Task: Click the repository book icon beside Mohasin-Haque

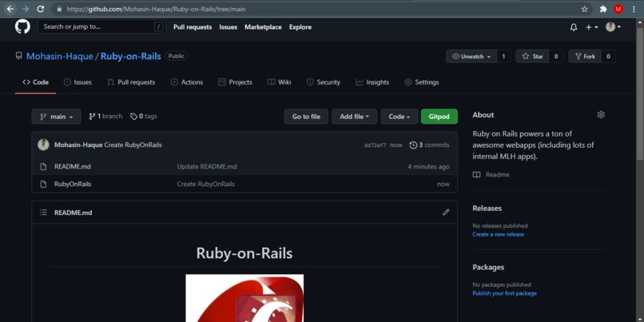Action: (x=19, y=56)
